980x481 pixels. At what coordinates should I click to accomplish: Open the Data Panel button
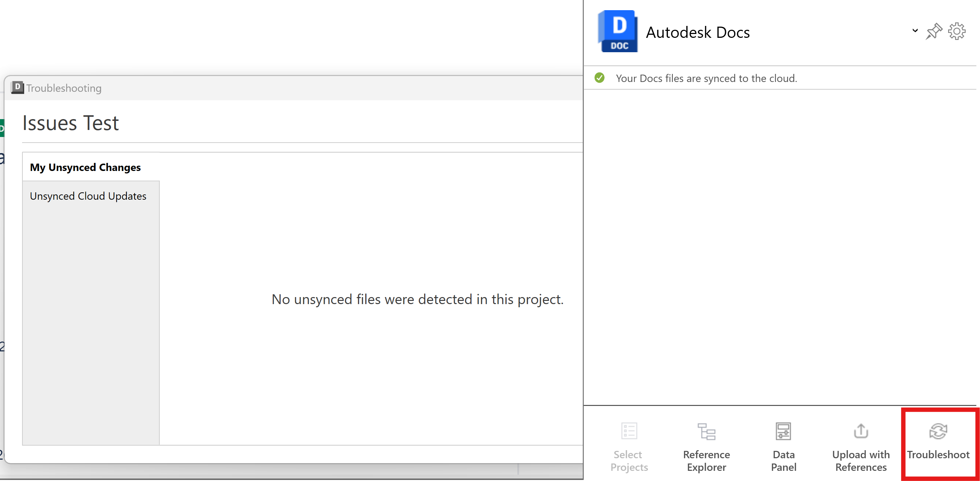coord(783,447)
